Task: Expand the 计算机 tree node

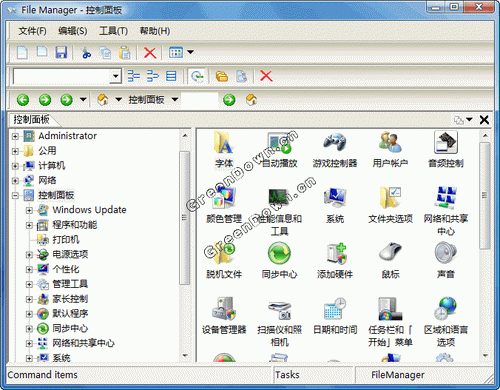Action: (x=15, y=166)
